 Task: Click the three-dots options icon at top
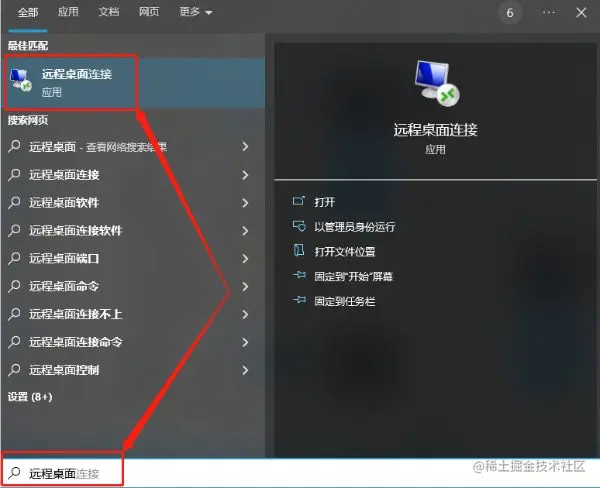(x=549, y=13)
